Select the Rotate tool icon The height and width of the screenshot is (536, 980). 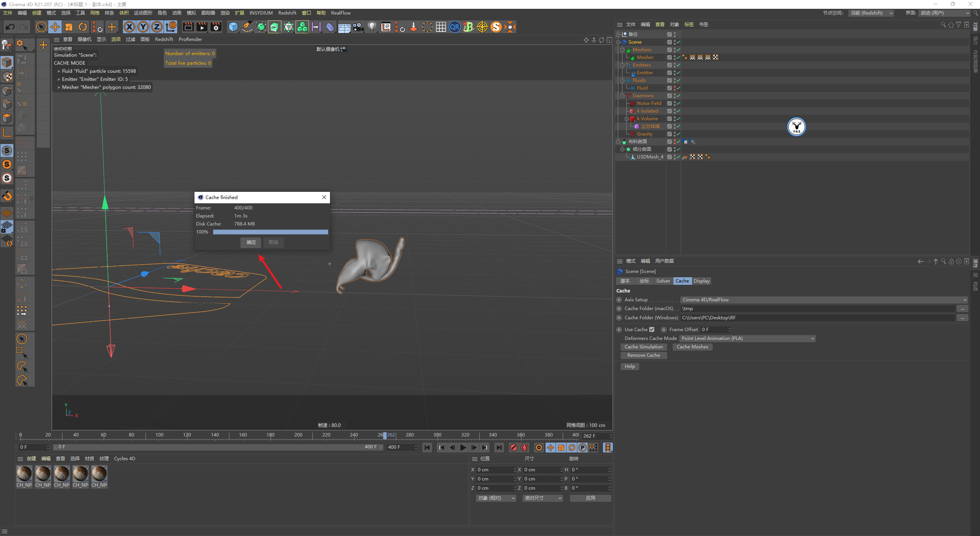[x=83, y=27]
